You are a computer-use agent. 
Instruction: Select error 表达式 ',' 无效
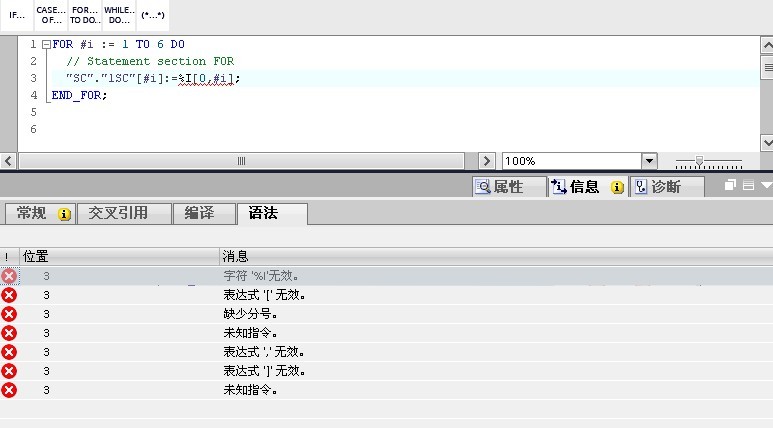point(386,352)
